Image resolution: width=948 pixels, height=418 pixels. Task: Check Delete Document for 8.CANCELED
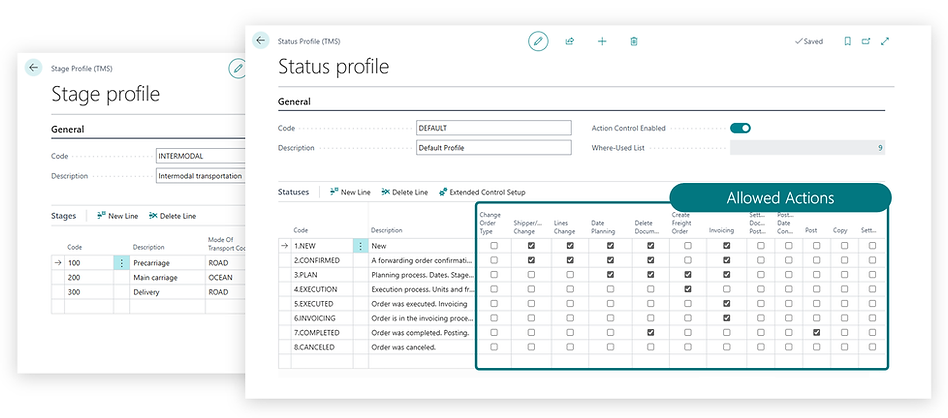[x=651, y=347]
